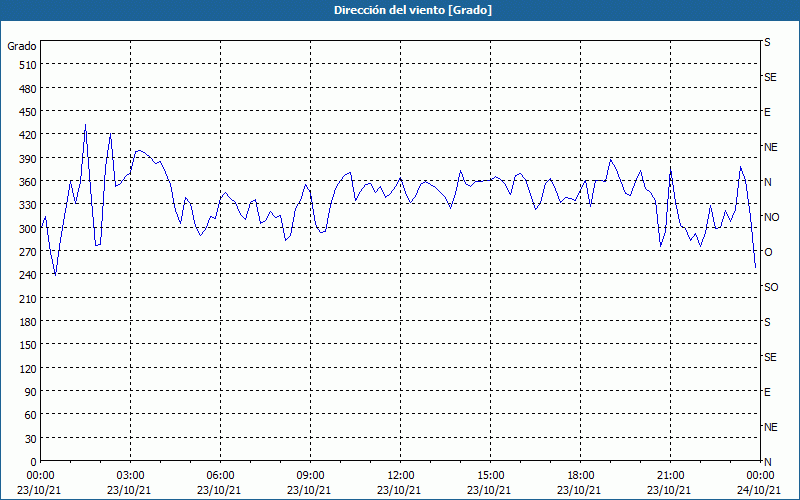The image size is (800, 500).
Task: Select the "Grado" y-axis unit label
Action: click(22, 46)
